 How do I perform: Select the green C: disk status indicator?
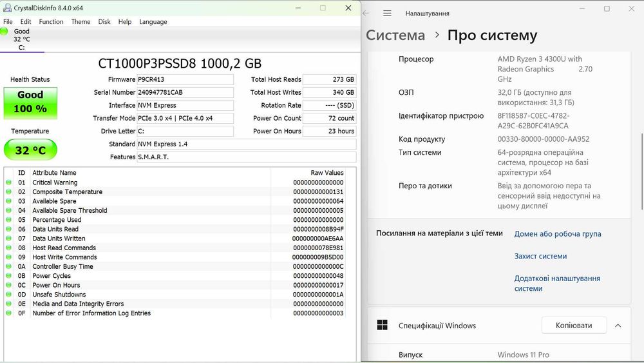(x=5, y=31)
